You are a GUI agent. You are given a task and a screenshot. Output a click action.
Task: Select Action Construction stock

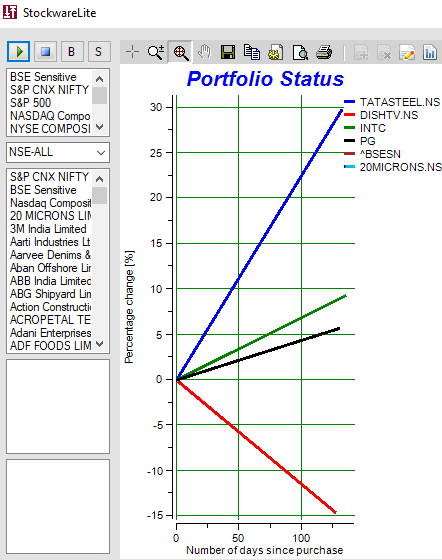(50, 307)
